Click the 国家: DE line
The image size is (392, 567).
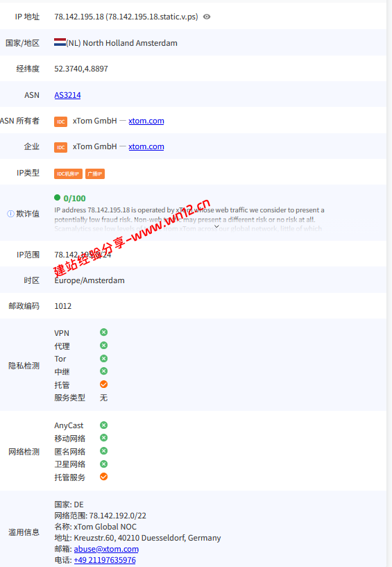click(x=69, y=505)
